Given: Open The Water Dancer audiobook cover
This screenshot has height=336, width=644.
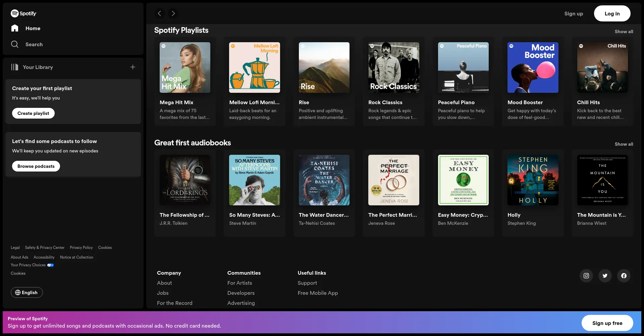Looking at the screenshot, I should pos(324,180).
